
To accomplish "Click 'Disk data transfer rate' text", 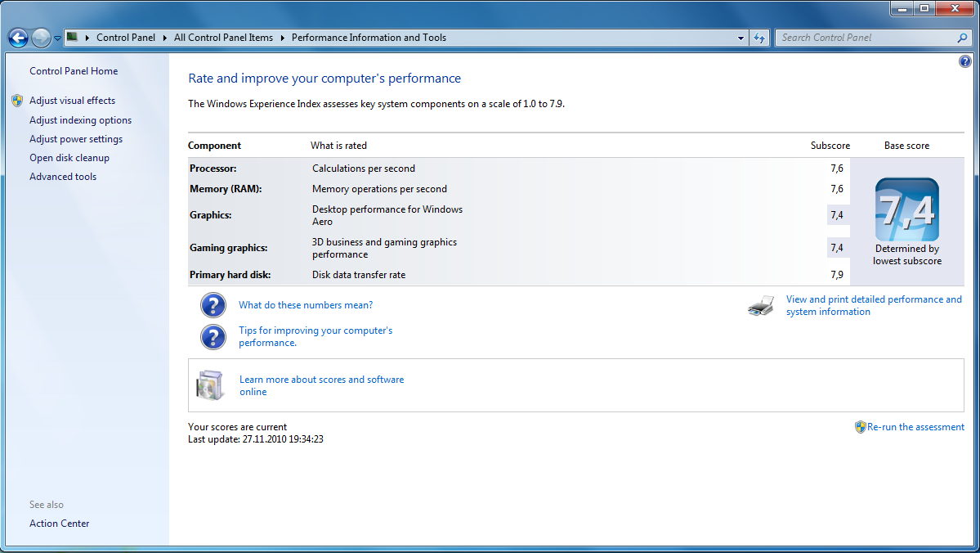I will click(359, 275).
